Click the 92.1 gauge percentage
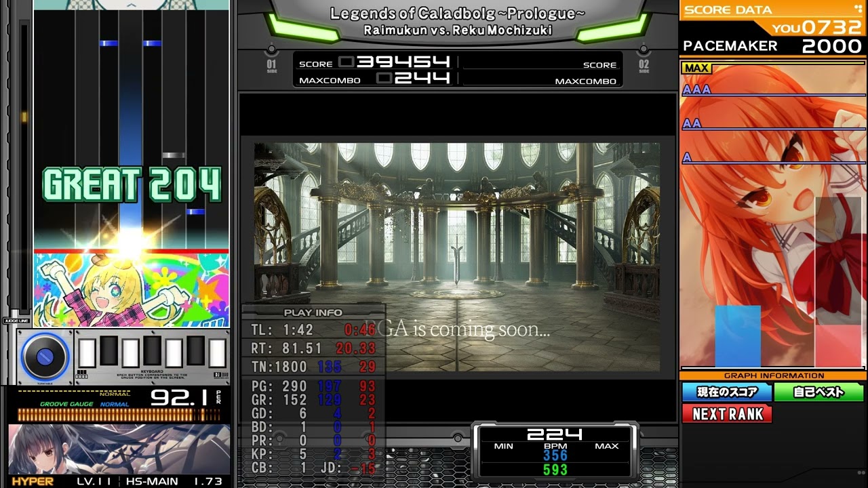This screenshot has height=488, width=868. click(x=178, y=397)
